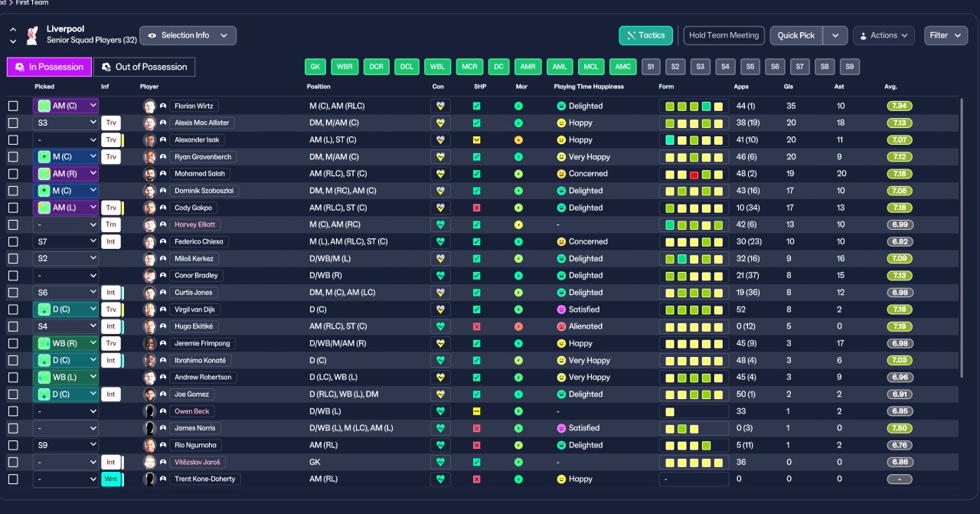Click Hold Team Meeting button
This screenshot has height=514, width=980.
click(724, 35)
